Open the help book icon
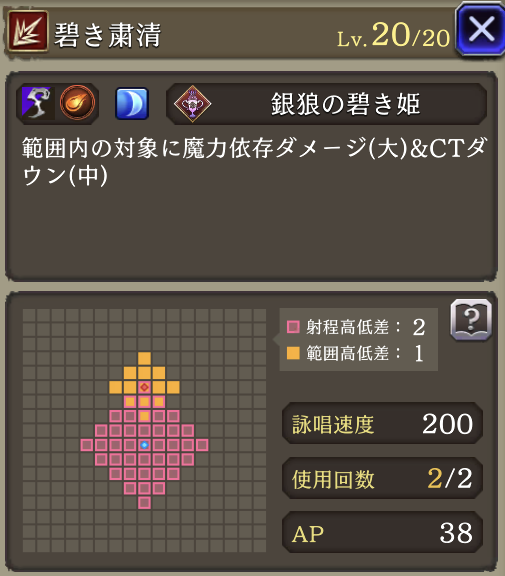Viewport: 505px width, 576px height. (471, 319)
